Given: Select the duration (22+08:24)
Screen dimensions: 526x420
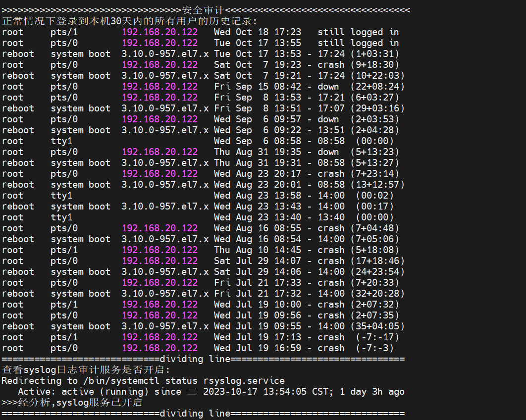Looking at the screenshot, I should (x=377, y=87).
